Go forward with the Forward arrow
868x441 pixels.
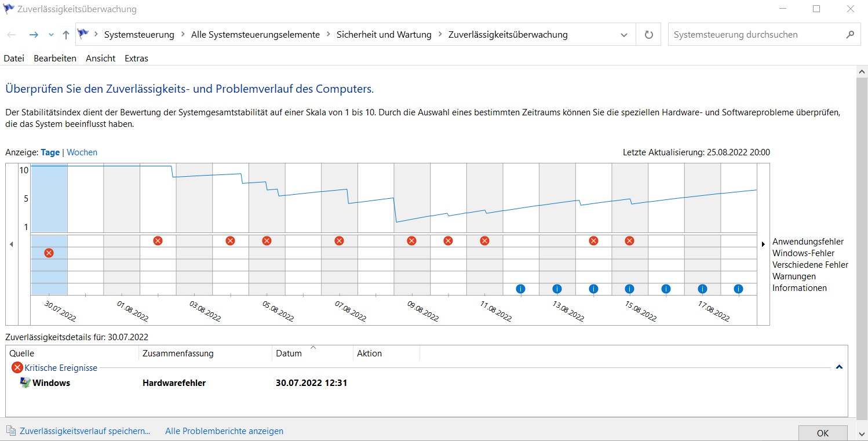coord(34,35)
